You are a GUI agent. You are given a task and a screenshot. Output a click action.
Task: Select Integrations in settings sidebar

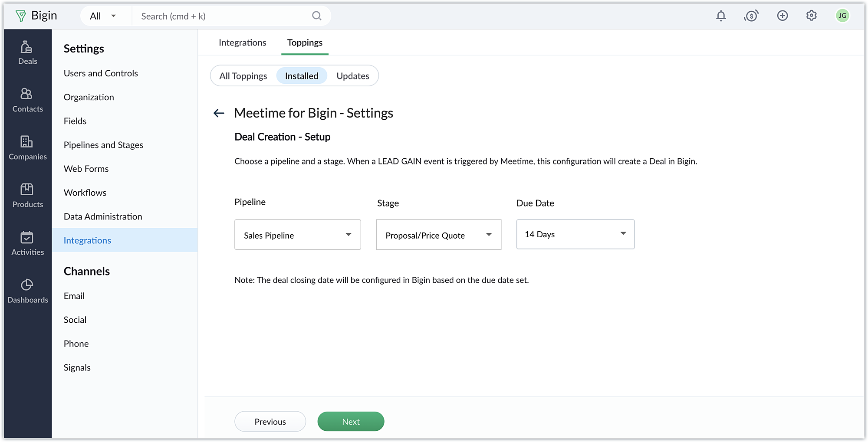point(125,240)
